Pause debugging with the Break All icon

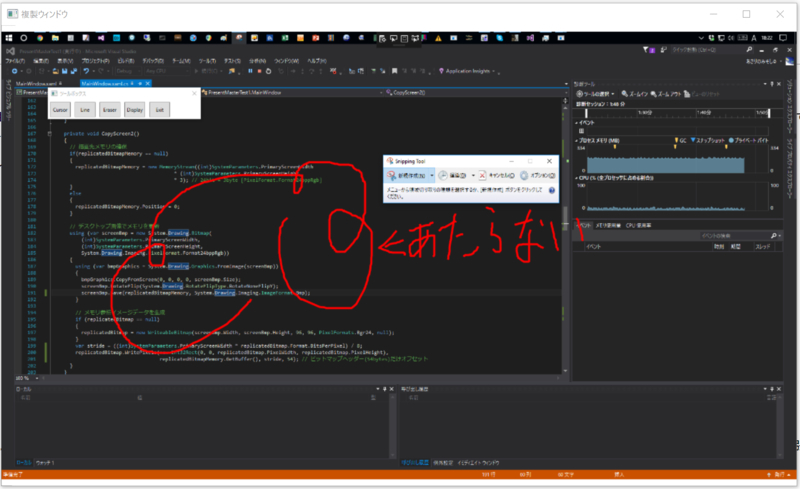(250, 71)
